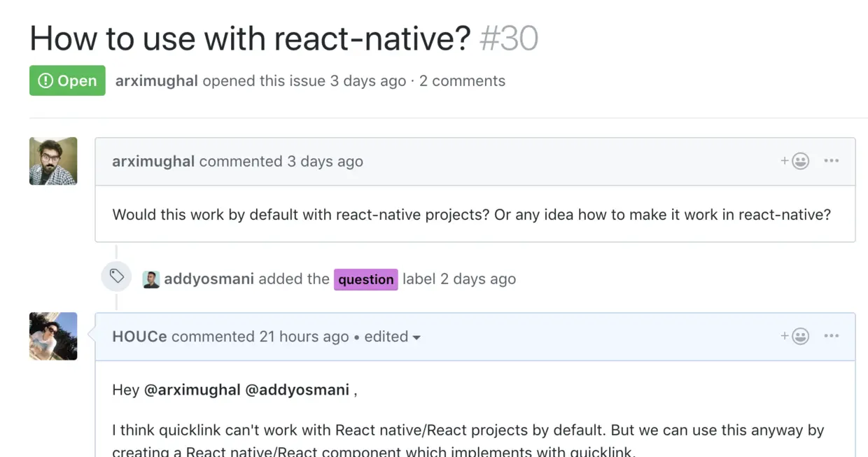The width and height of the screenshot is (868, 457).
Task: Open arximughal's profile avatar
Action: 53,160
